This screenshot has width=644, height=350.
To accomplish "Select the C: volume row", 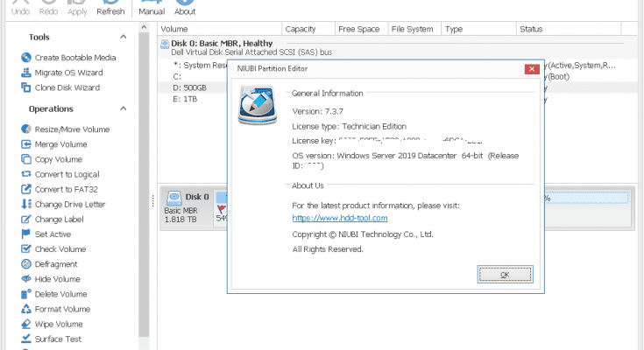I will tap(193, 76).
